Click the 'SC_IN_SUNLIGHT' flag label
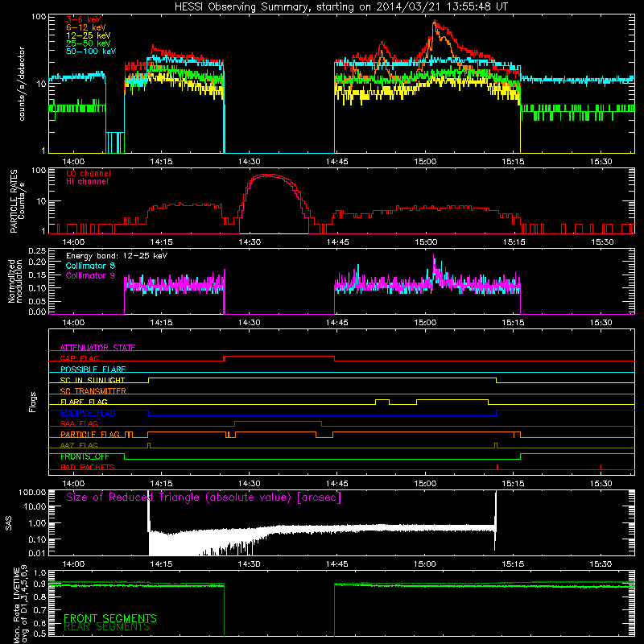644x644 pixels. [93, 380]
